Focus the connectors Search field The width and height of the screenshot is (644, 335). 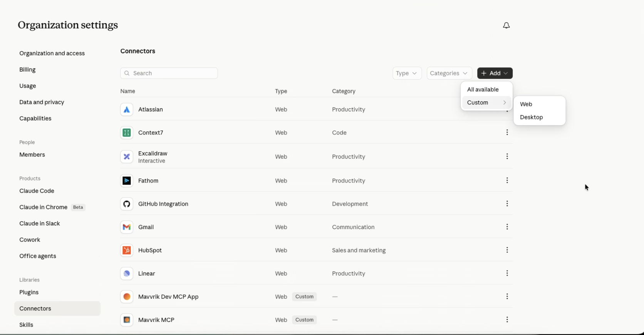[169, 73]
